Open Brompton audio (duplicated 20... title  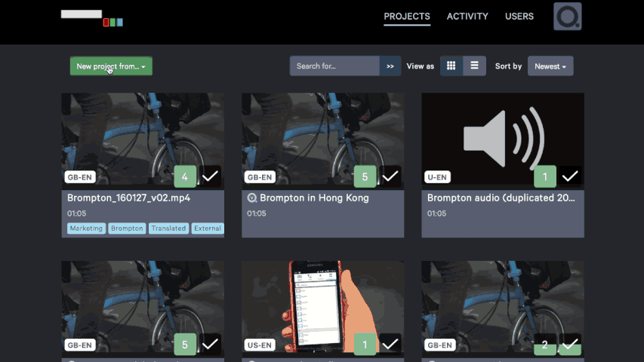[x=501, y=198]
